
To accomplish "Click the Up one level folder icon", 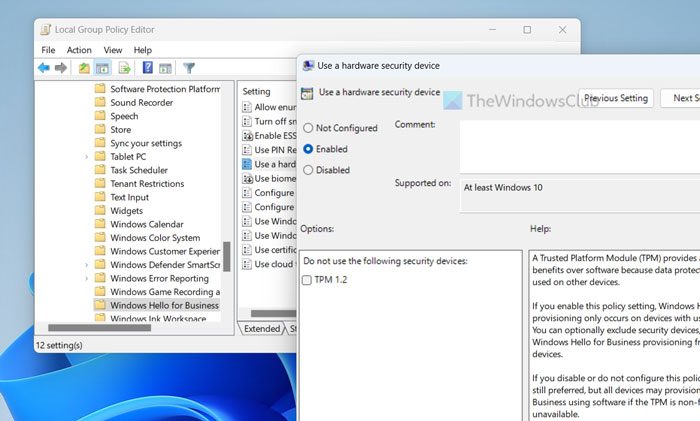I will [84, 68].
